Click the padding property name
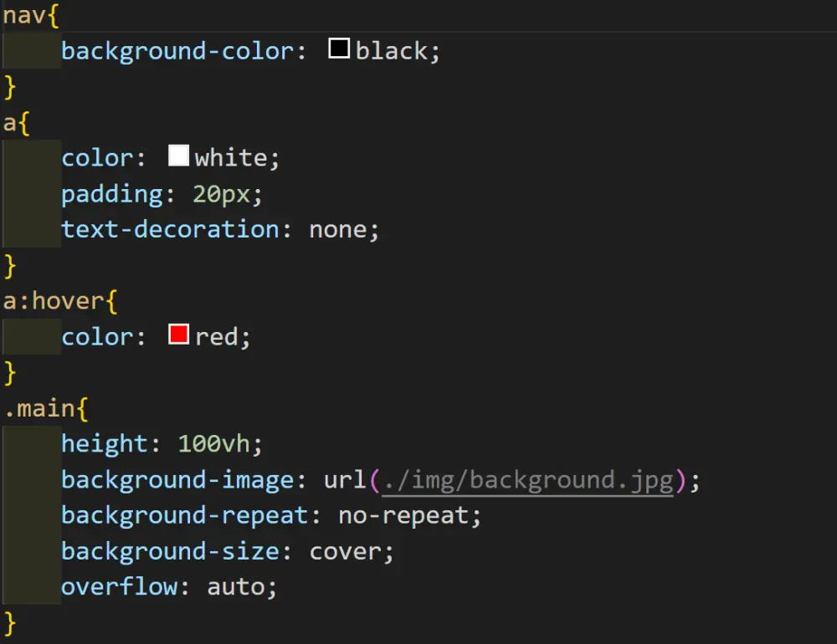Image resolution: width=837 pixels, height=644 pixels. click(x=111, y=194)
